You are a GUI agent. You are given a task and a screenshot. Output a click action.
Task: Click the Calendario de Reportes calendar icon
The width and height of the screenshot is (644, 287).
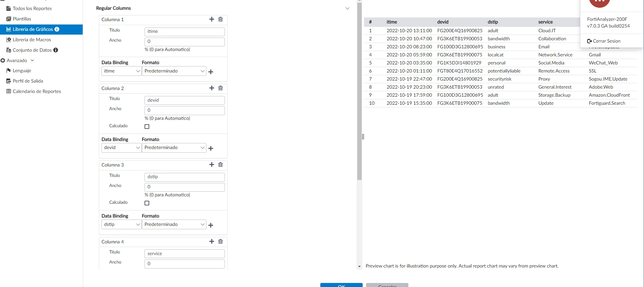click(x=9, y=91)
